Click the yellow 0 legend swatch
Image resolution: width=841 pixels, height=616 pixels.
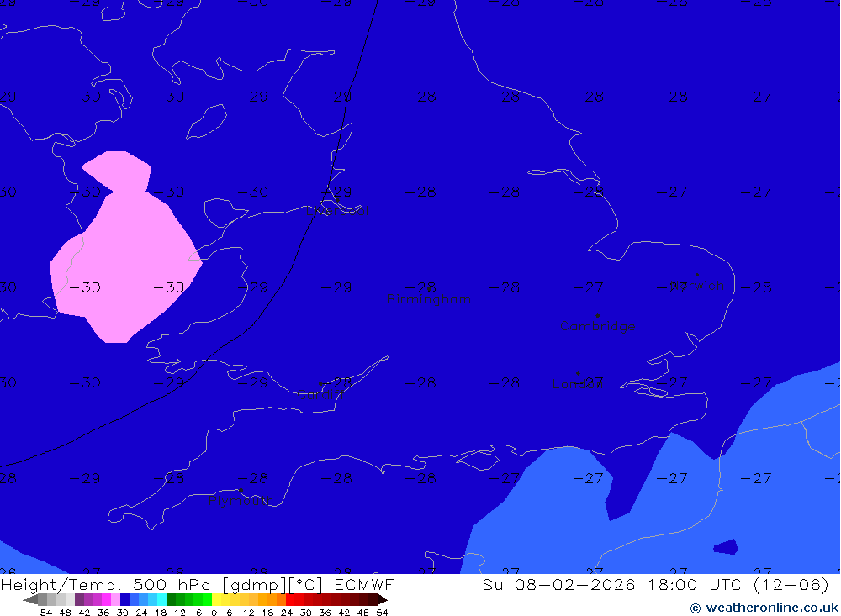click(x=216, y=599)
